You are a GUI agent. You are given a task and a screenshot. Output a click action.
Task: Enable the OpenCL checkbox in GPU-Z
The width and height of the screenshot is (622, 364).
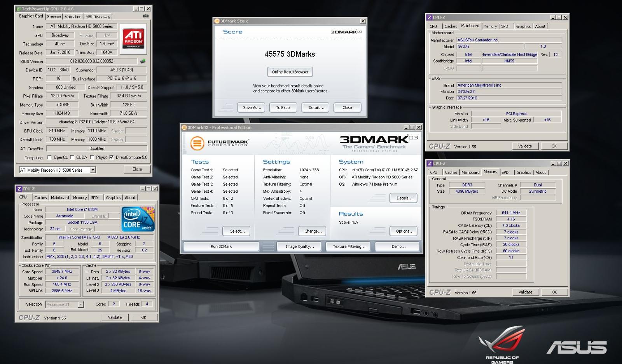tap(49, 157)
